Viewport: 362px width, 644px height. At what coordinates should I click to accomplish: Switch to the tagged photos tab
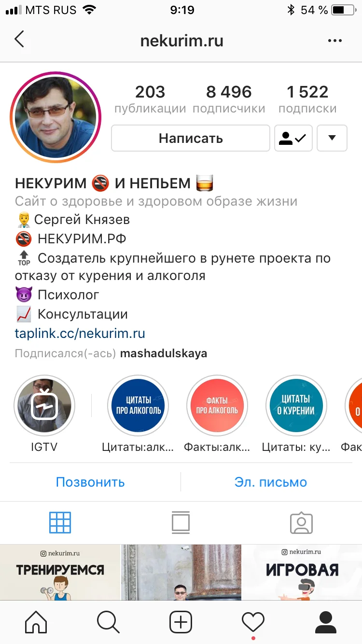point(302,522)
